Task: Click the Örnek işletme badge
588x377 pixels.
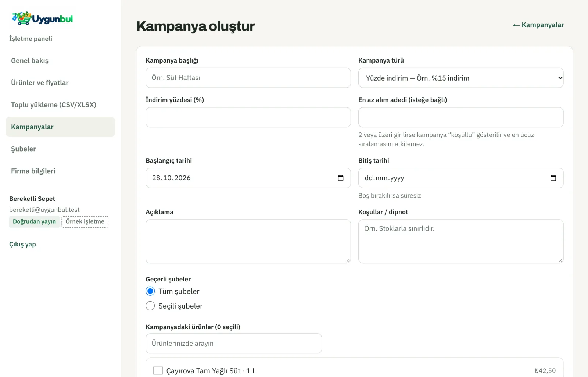Action: (85, 221)
